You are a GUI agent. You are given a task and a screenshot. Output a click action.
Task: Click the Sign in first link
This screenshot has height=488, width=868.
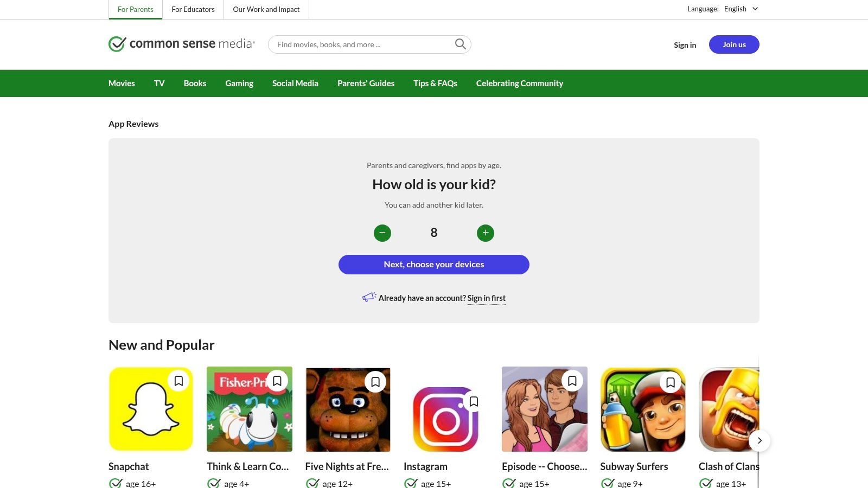(487, 298)
